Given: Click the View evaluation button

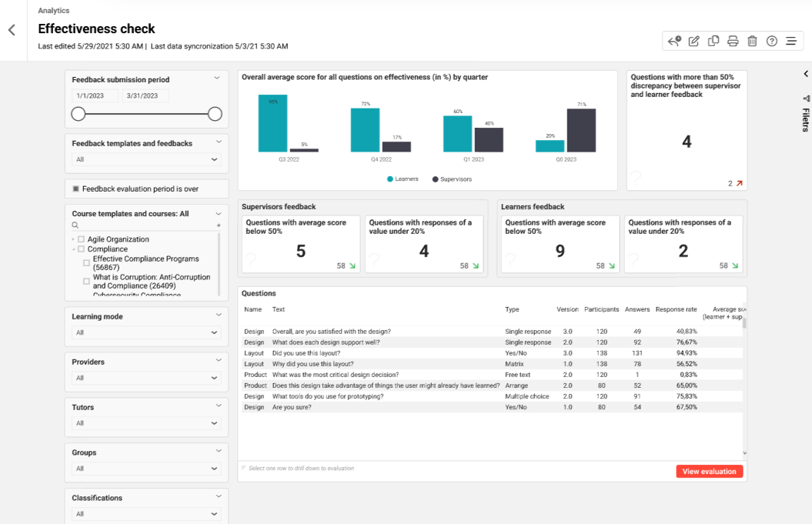Looking at the screenshot, I should coord(709,472).
